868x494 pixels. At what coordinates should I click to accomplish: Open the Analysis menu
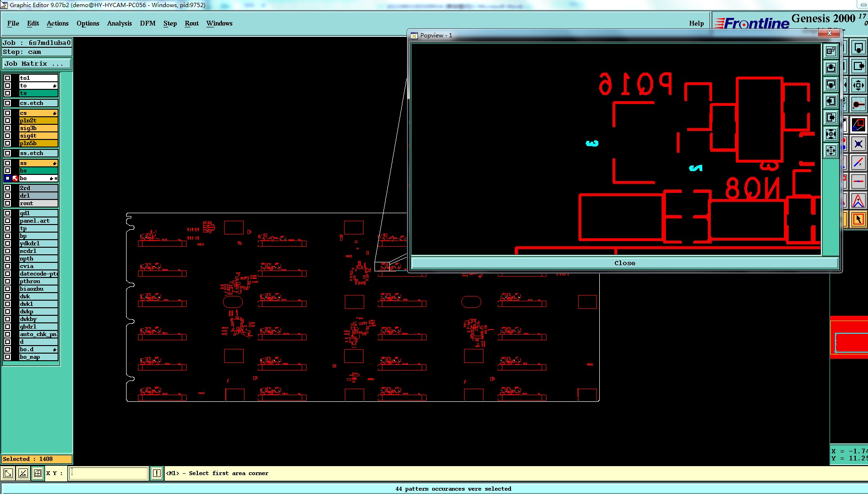pyautogui.click(x=119, y=23)
